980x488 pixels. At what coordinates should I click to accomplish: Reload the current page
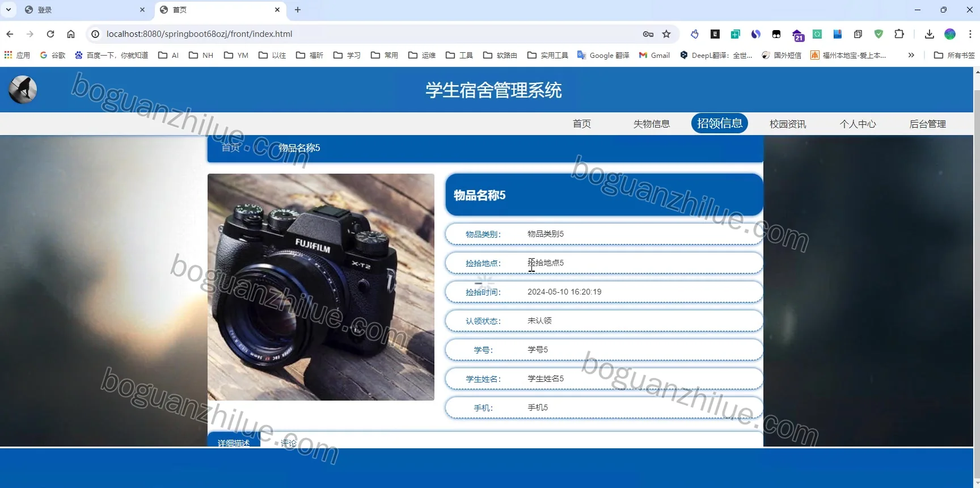point(50,34)
